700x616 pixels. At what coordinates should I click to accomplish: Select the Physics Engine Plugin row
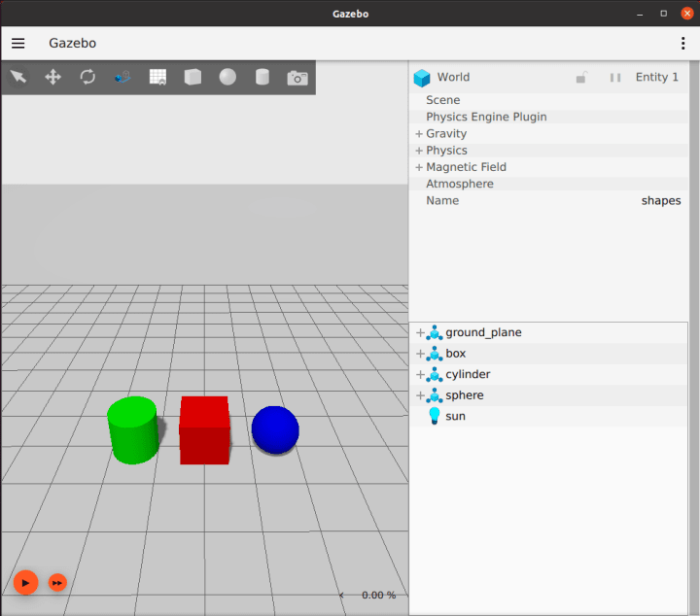point(548,117)
